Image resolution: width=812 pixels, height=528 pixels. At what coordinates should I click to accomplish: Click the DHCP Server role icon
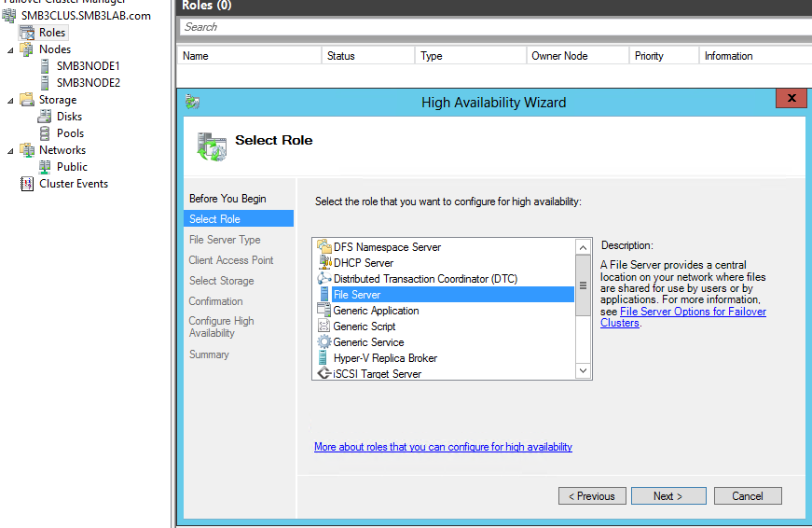point(324,263)
